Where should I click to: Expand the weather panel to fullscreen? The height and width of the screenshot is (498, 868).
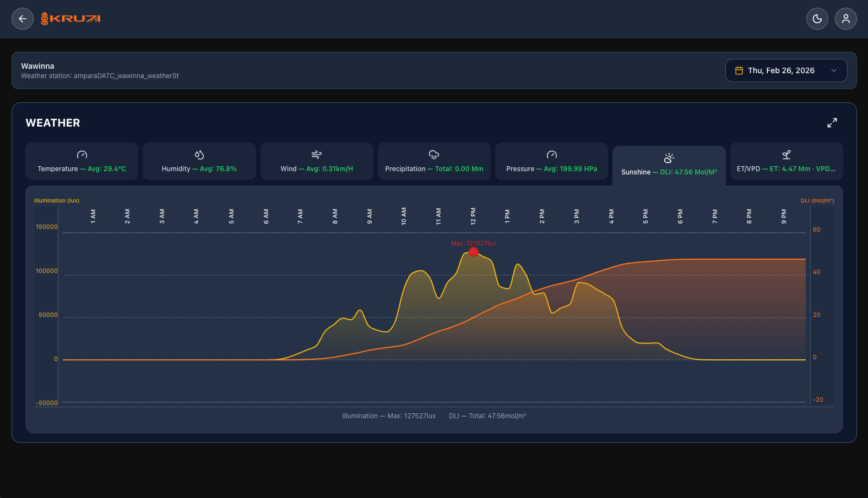(x=832, y=123)
